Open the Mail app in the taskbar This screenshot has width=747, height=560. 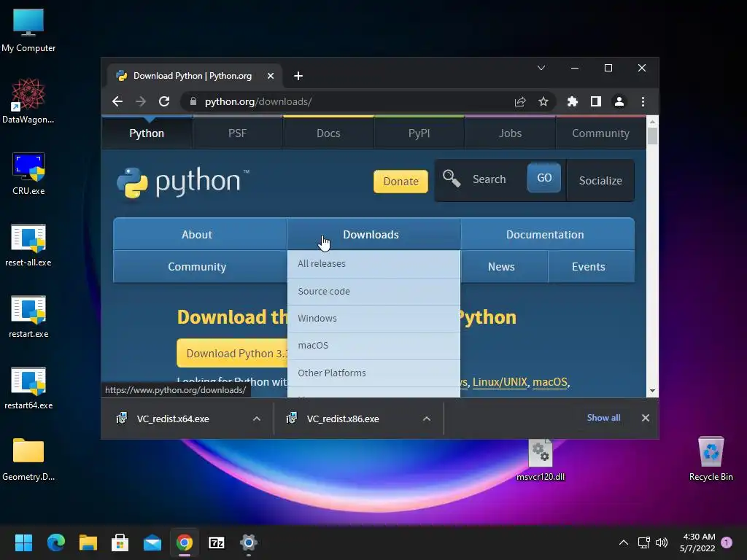pos(152,542)
